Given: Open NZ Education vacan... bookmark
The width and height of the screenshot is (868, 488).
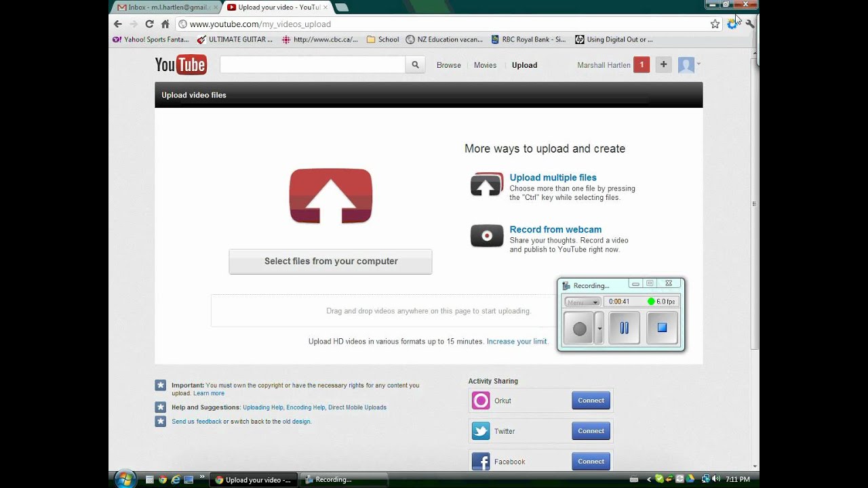Looking at the screenshot, I should click(444, 39).
